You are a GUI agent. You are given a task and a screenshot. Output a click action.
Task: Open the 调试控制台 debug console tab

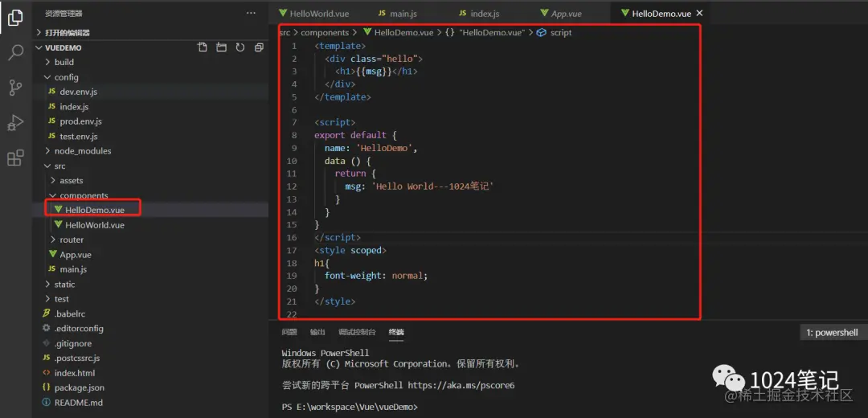(x=357, y=332)
